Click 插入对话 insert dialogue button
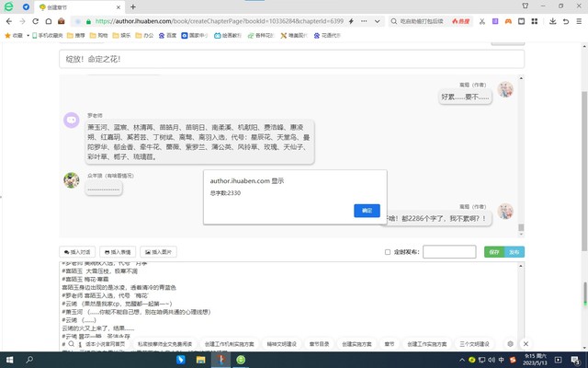Image resolution: width=588 pixels, height=368 pixels. tap(77, 251)
